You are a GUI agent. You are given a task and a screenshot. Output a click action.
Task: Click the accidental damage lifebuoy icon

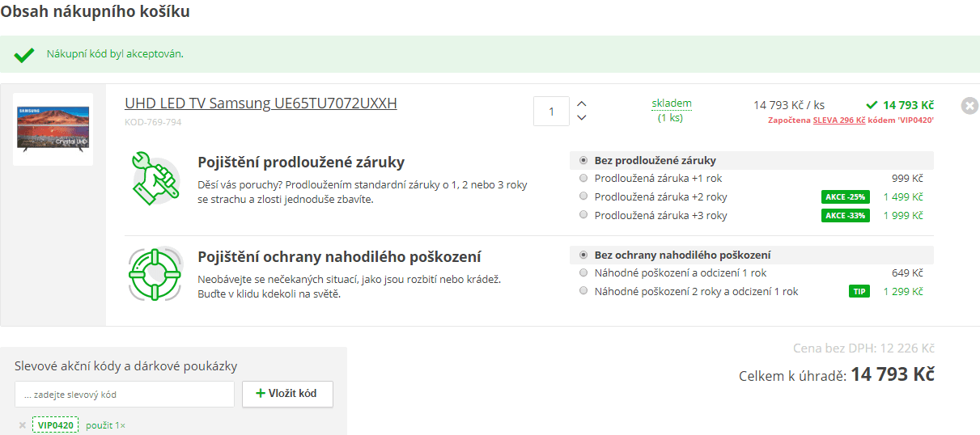click(x=155, y=273)
